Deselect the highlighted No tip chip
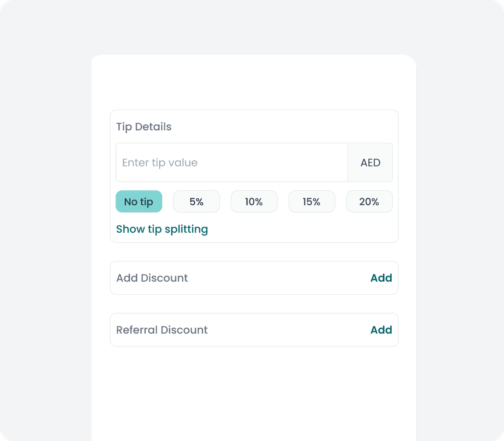This screenshot has width=504, height=441. point(139,201)
